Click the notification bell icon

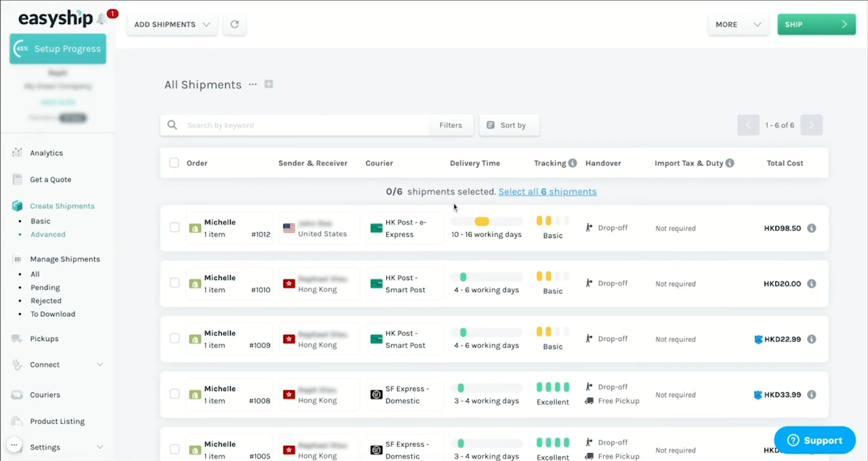coord(102,19)
